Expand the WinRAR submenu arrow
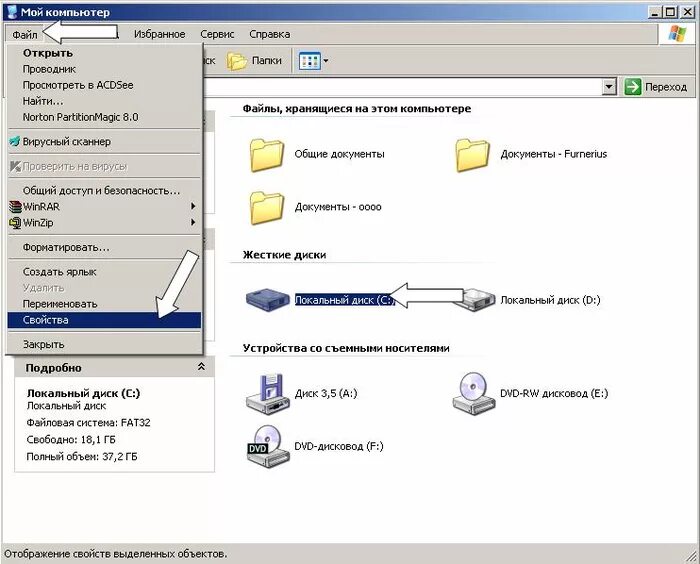Viewport: 700px width, 564px height. pyautogui.click(x=193, y=206)
